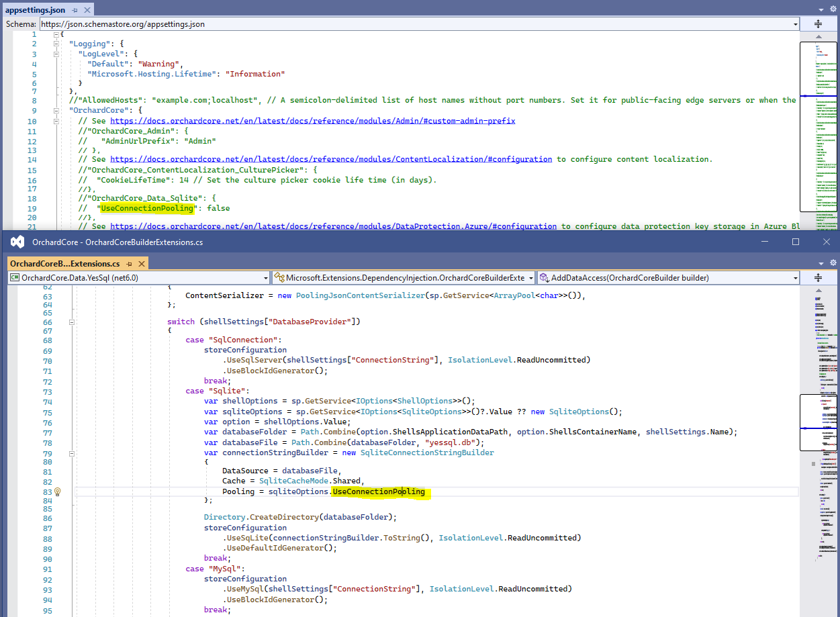Open the Schema dropdown arrow

[x=796, y=23]
